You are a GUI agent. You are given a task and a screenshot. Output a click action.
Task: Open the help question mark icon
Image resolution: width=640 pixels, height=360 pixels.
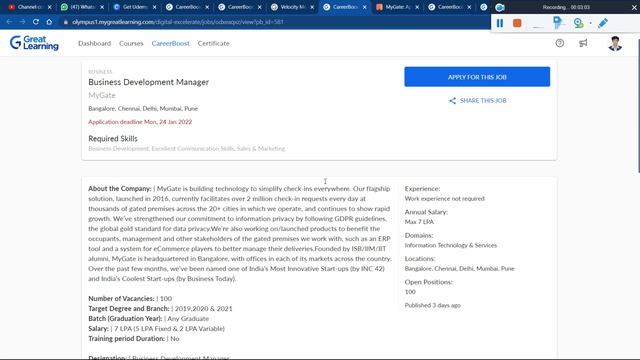[x=560, y=43]
